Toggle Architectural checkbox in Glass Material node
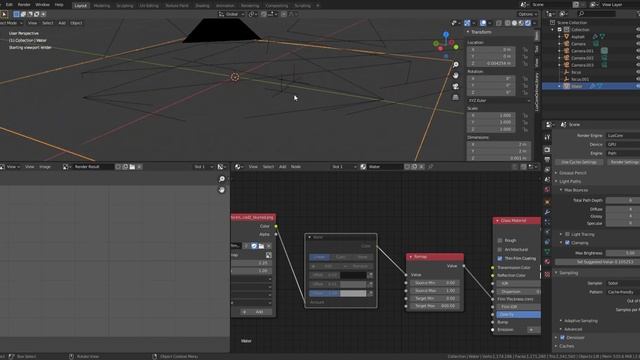The width and height of the screenshot is (640, 360). click(500, 250)
